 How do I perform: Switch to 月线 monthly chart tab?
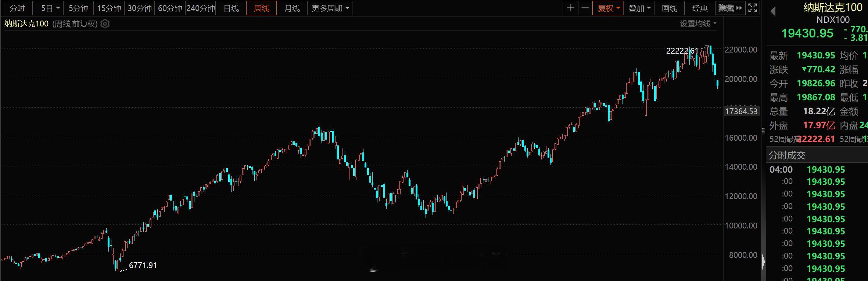pos(292,8)
